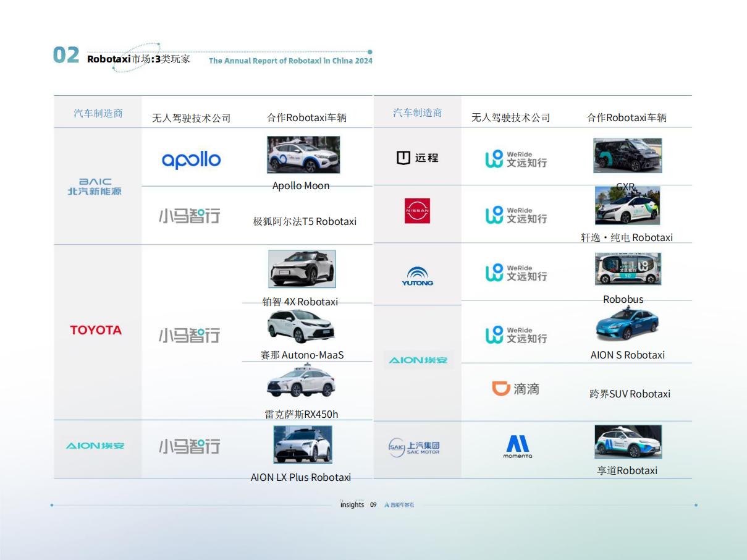Screen dimensions: 747x560
Task: Click the insights footer logo
Action: [x=352, y=504]
